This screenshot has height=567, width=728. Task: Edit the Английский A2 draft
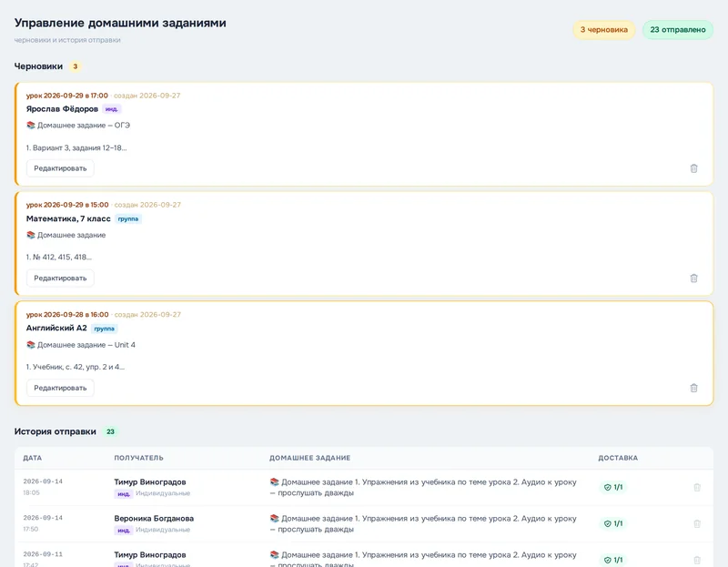click(60, 388)
